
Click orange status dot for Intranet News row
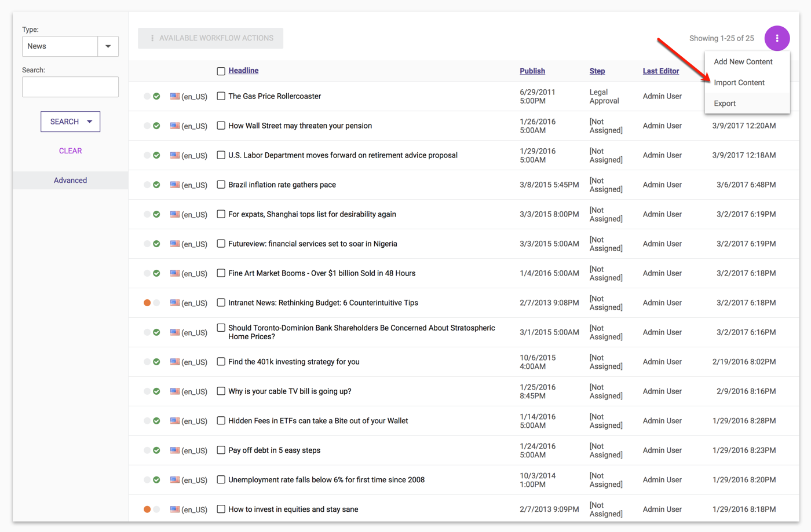147,303
